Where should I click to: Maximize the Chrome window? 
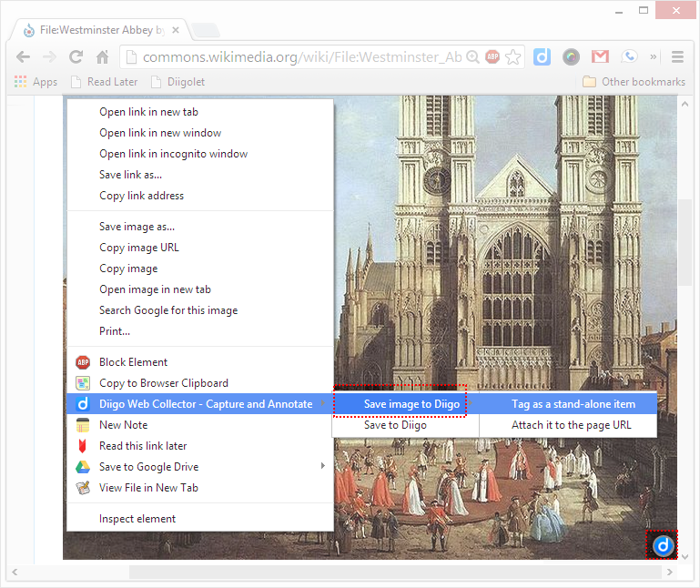pos(644,11)
